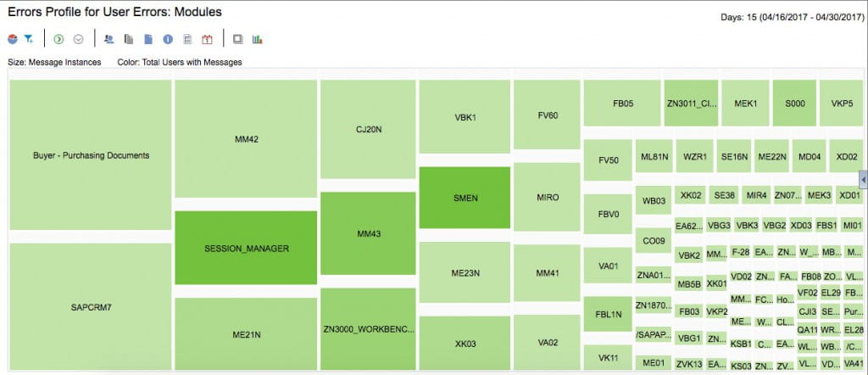Image resolution: width=868 pixels, height=375 pixels.
Task: Click the users icon in toolbar
Action: coord(108,39)
